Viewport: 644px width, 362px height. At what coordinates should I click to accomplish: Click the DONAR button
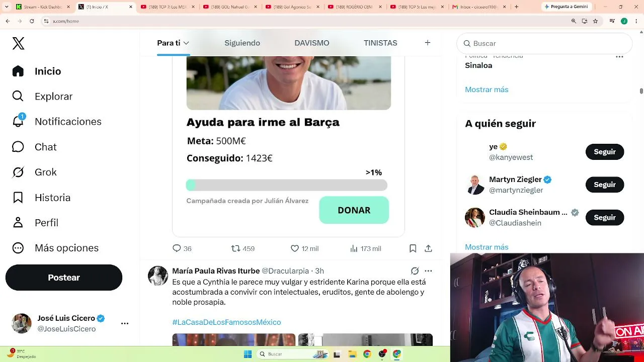(x=354, y=210)
